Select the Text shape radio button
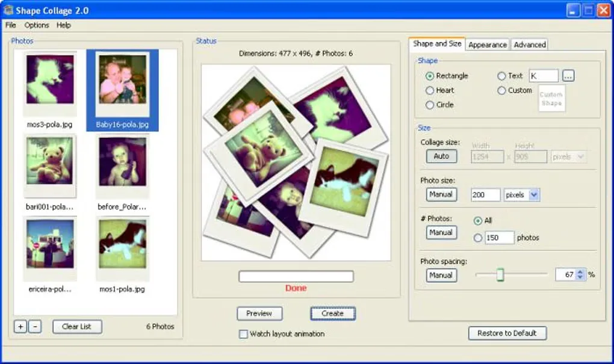The width and height of the screenshot is (614, 364). 501,76
